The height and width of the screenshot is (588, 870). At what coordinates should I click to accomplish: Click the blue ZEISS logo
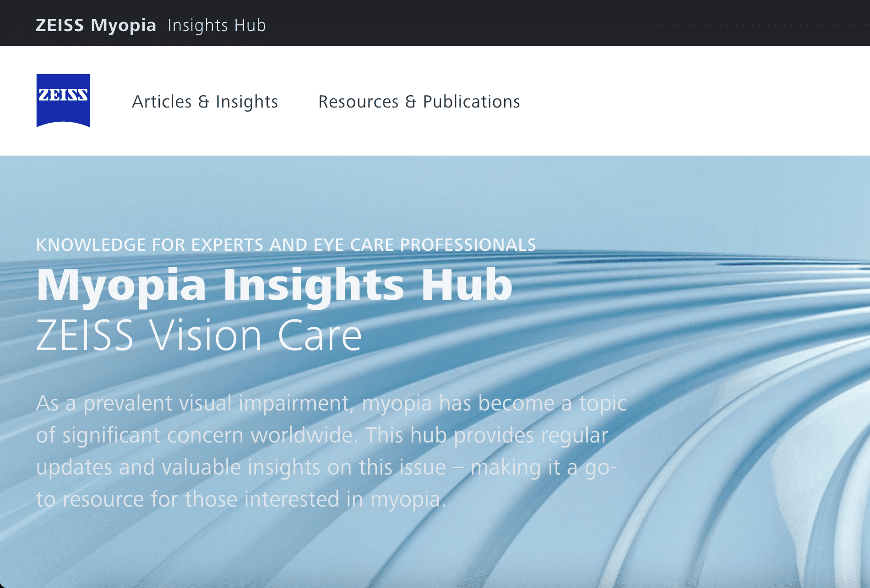63,101
